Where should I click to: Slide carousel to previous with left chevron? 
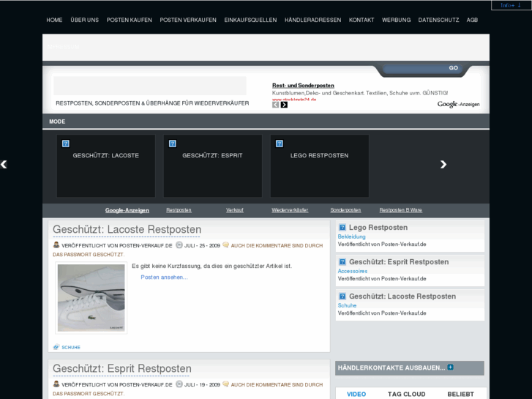(4, 164)
